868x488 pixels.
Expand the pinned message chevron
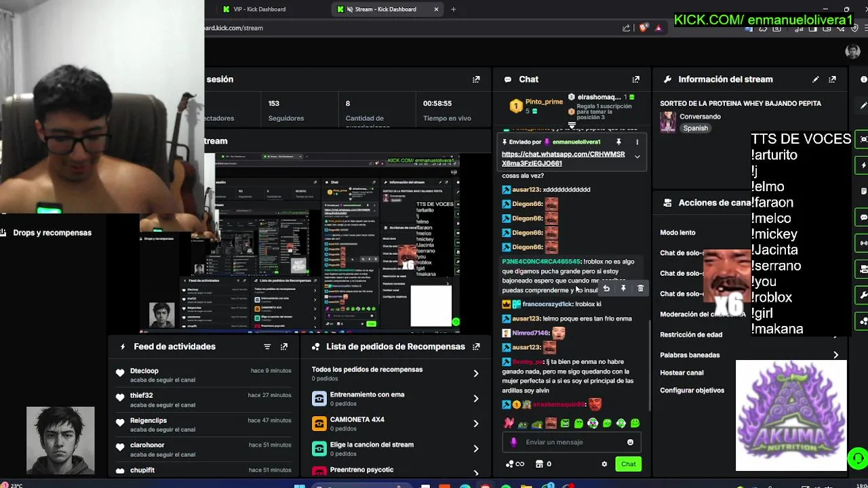[x=637, y=157]
